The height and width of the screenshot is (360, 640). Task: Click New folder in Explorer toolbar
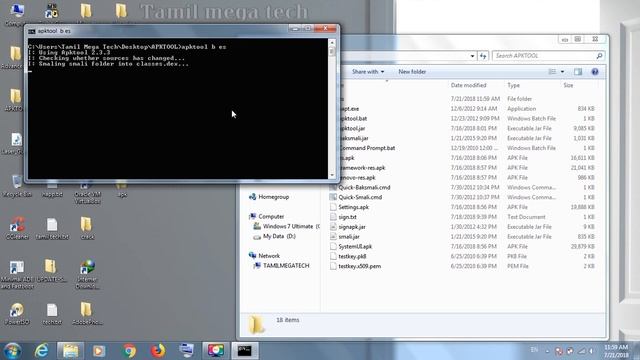pyautogui.click(x=412, y=72)
